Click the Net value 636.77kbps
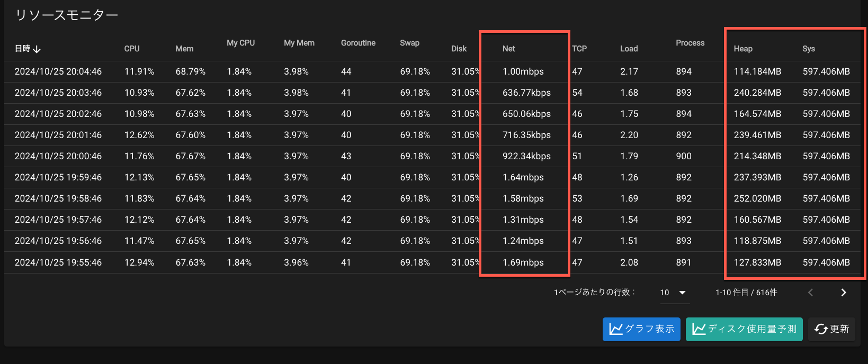Screen dimensions: 868x364 pos(526,93)
